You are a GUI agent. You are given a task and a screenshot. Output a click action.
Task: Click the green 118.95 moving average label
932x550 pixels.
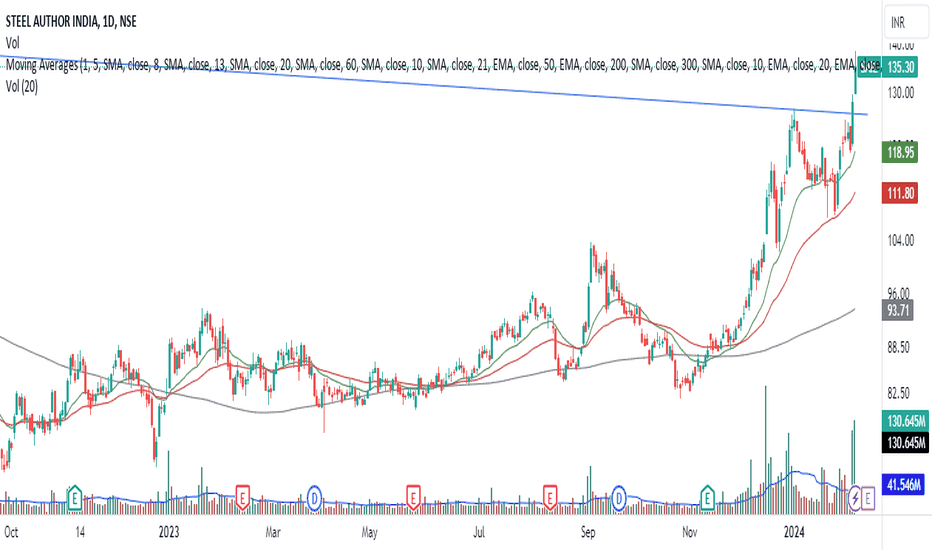900,153
